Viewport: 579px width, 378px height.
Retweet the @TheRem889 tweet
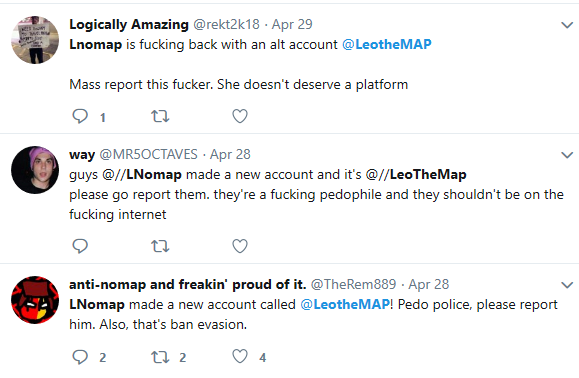(x=160, y=357)
